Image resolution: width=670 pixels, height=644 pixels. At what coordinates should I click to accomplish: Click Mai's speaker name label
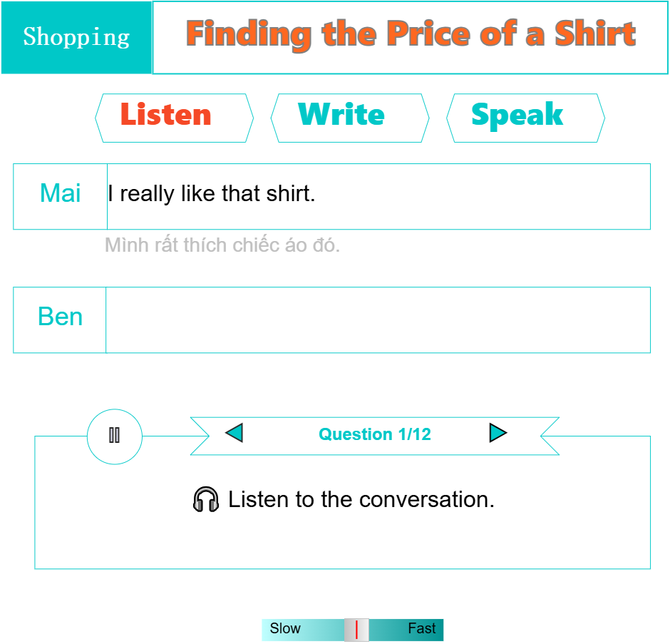click(x=61, y=194)
